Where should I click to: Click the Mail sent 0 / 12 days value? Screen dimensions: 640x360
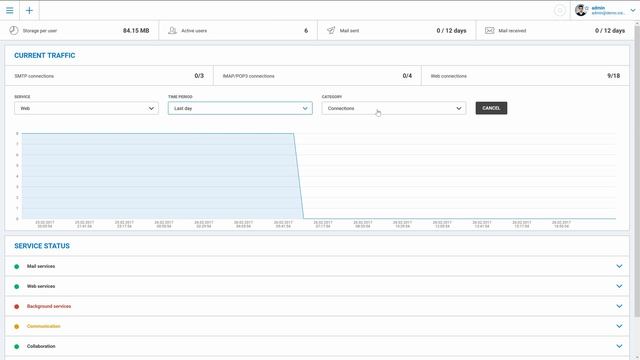tap(451, 31)
